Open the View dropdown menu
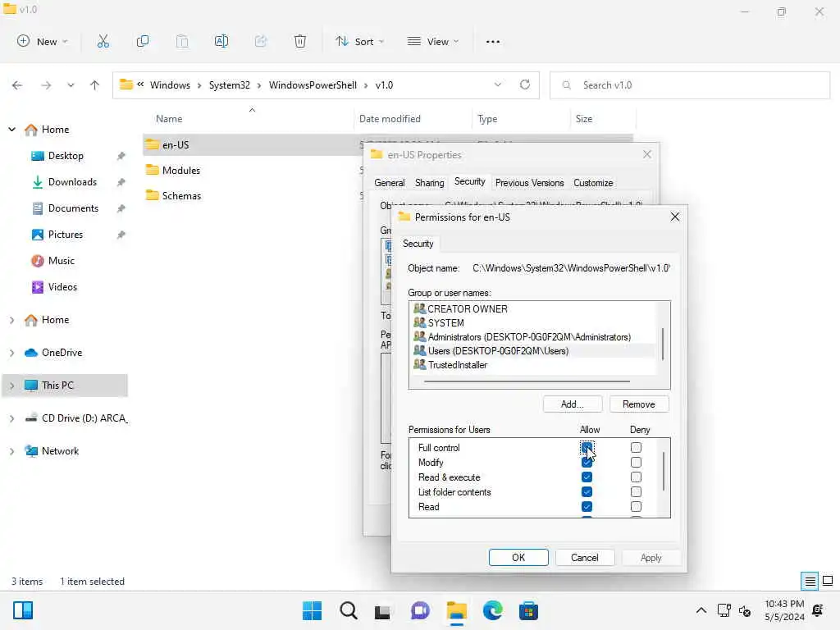Viewport: 840px width, 630px height. 433,41
